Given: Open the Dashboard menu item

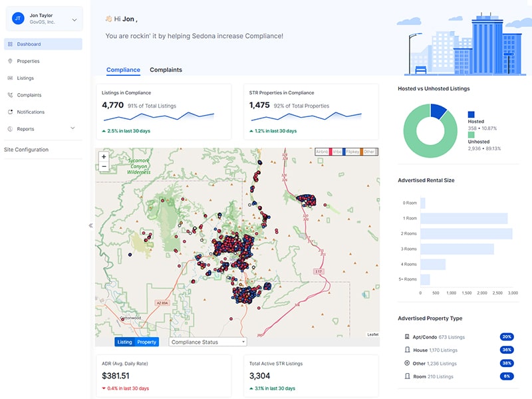Looking at the screenshot, I should pos(43,44).
